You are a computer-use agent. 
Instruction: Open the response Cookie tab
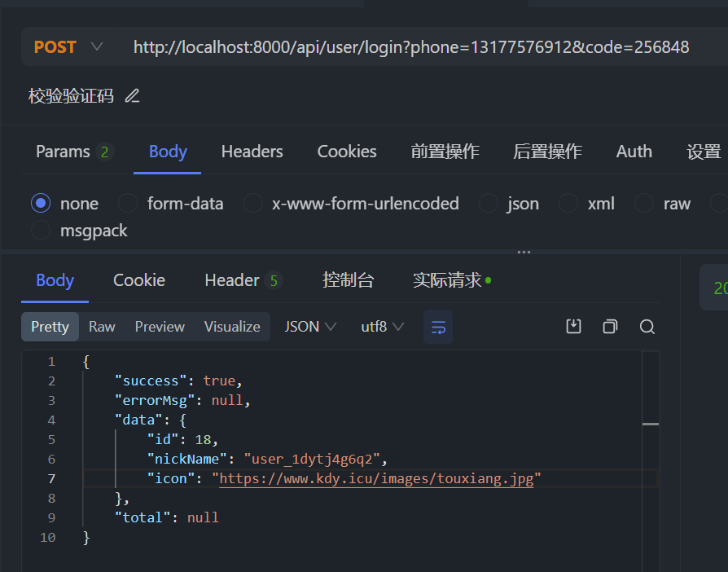click(x=139, y=280)
